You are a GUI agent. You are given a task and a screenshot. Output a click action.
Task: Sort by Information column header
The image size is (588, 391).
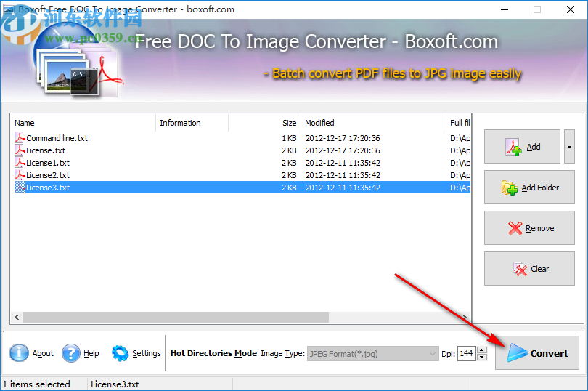192,123
